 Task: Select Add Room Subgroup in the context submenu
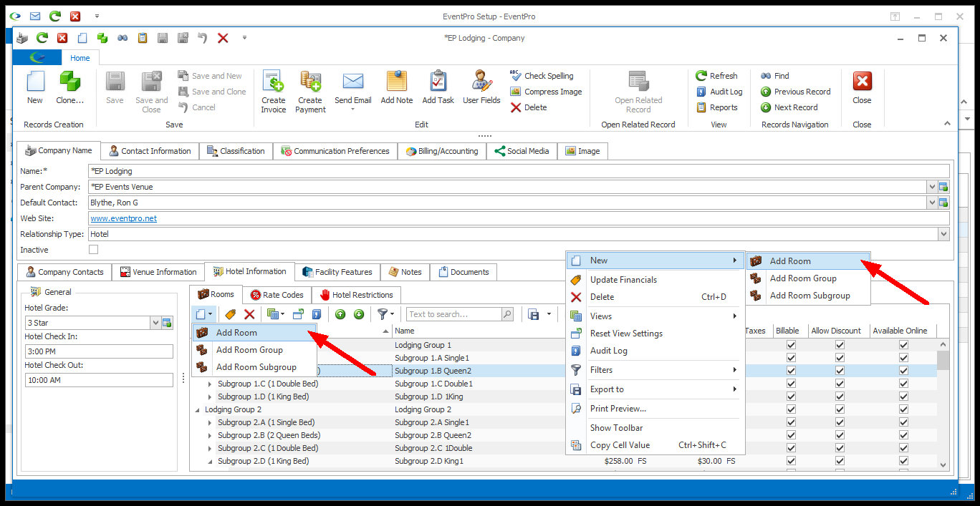pyautogui.click(x=809, y=296)
